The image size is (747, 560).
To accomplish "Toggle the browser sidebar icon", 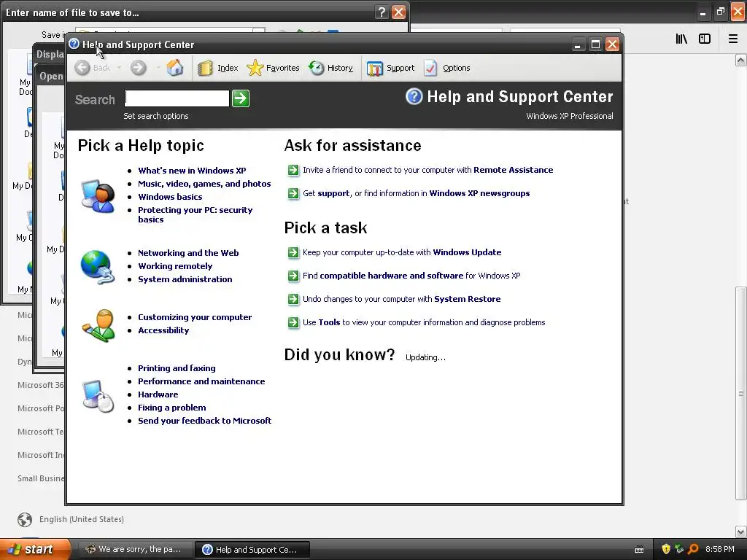I will point(705,39).
